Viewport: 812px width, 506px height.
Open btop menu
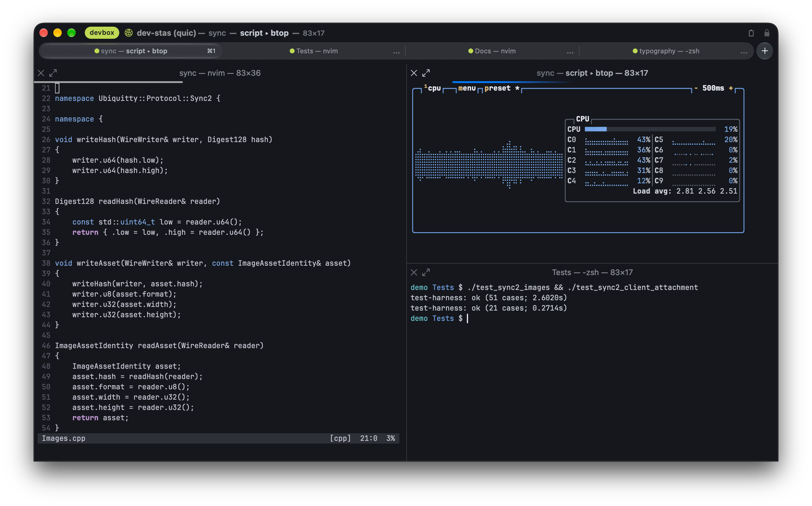467,88
